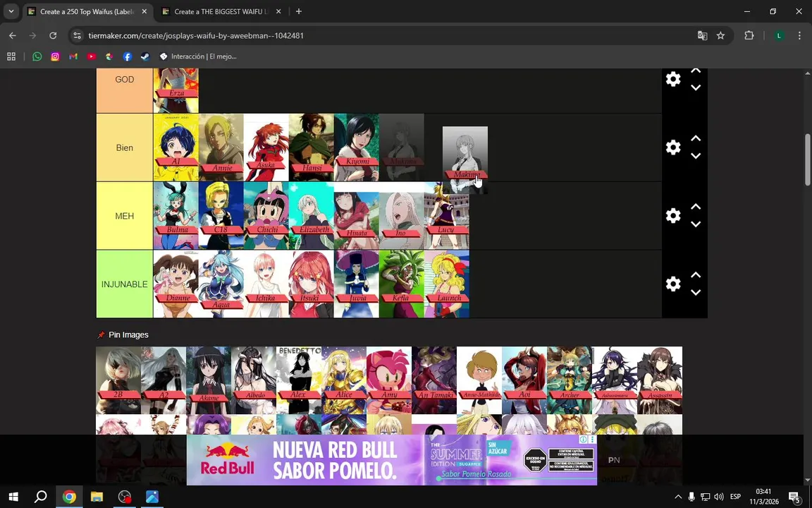Image resolution: width=812 pixels, height=508 pixels.
Task: Click the page vertical scrollbar thumb
Action: pos(807,159)
